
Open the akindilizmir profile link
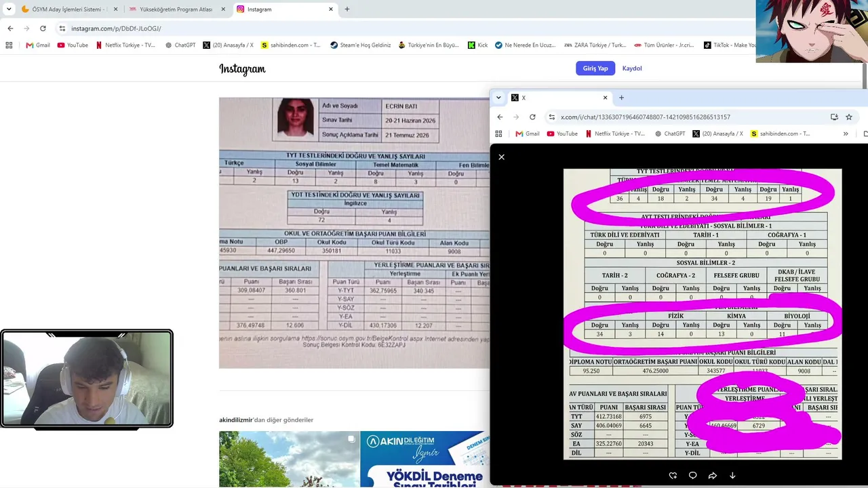[x=236, y=420]
